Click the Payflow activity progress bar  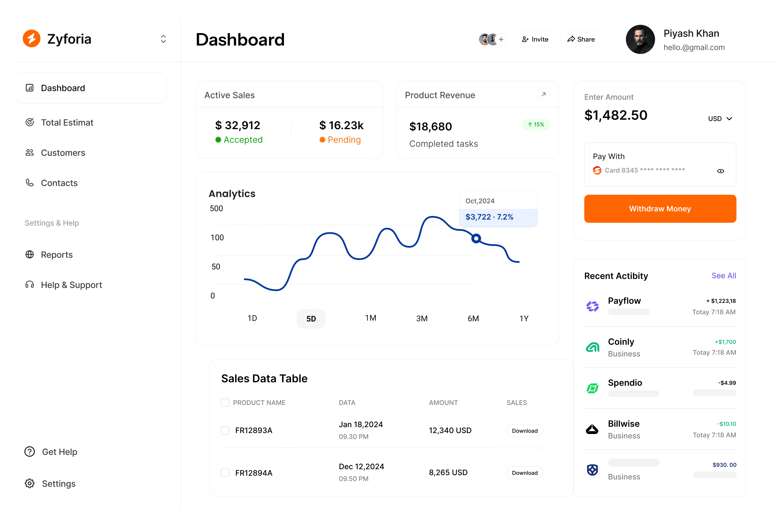pos(629,312)
